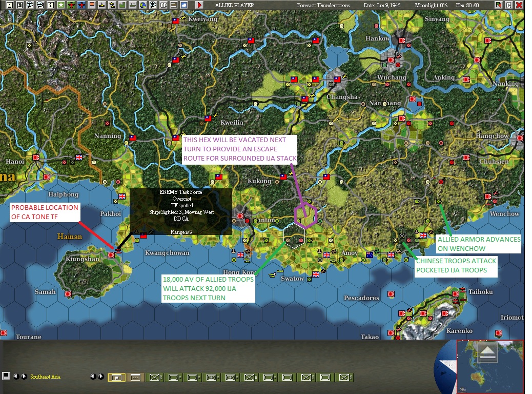The height and width of the screenshot is (394, 532).
Task: Click the 'ALLIED PLAYER' label
Action: [x=234, y=5]
